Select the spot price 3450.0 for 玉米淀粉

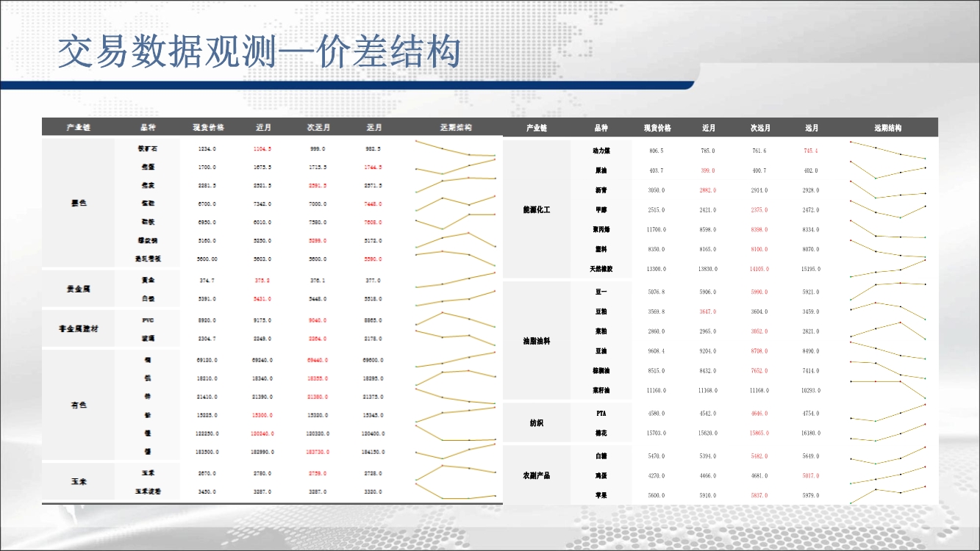pos(207,491)
